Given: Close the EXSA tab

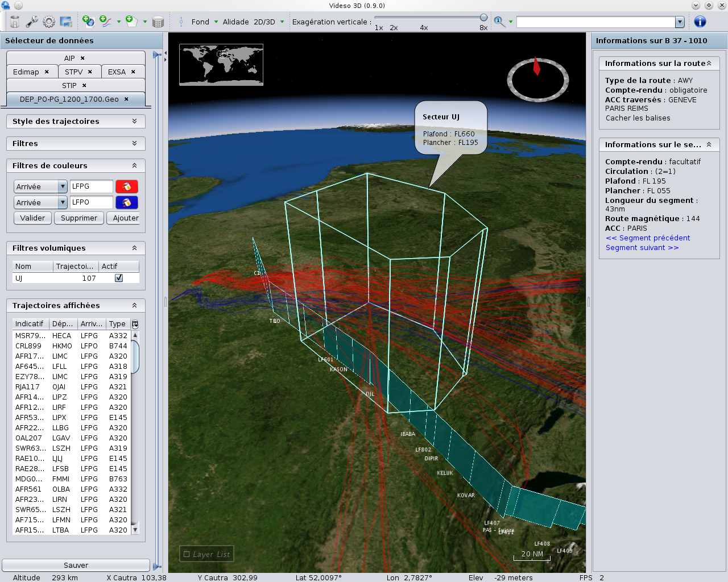Looking at the screenshot, I should point(133,72).
